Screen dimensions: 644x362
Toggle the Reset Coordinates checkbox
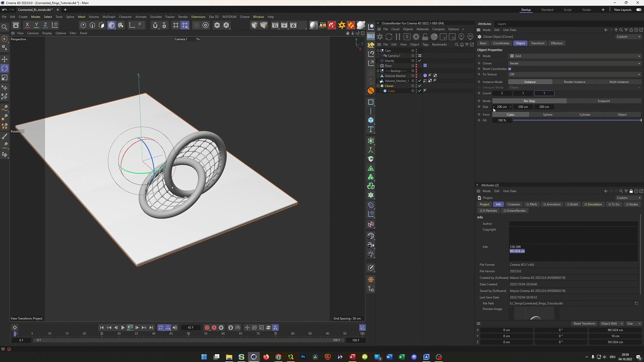pos(510,69)
